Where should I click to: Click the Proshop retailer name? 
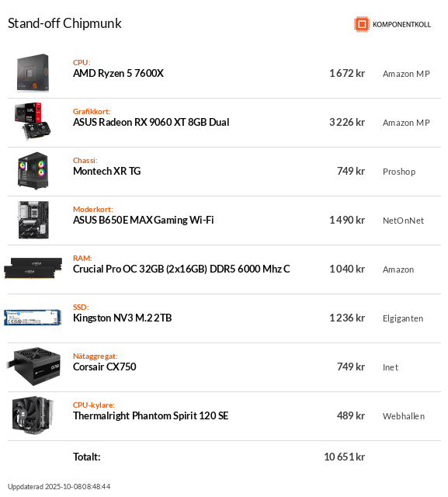[399, 172]
